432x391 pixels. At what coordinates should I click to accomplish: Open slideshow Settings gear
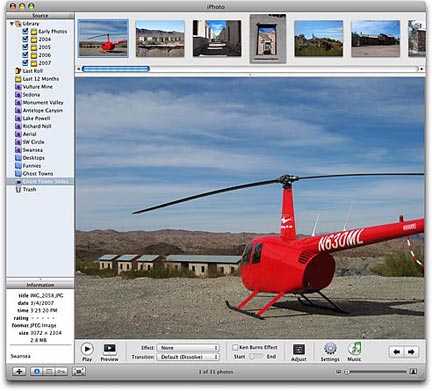pos(330,349)
